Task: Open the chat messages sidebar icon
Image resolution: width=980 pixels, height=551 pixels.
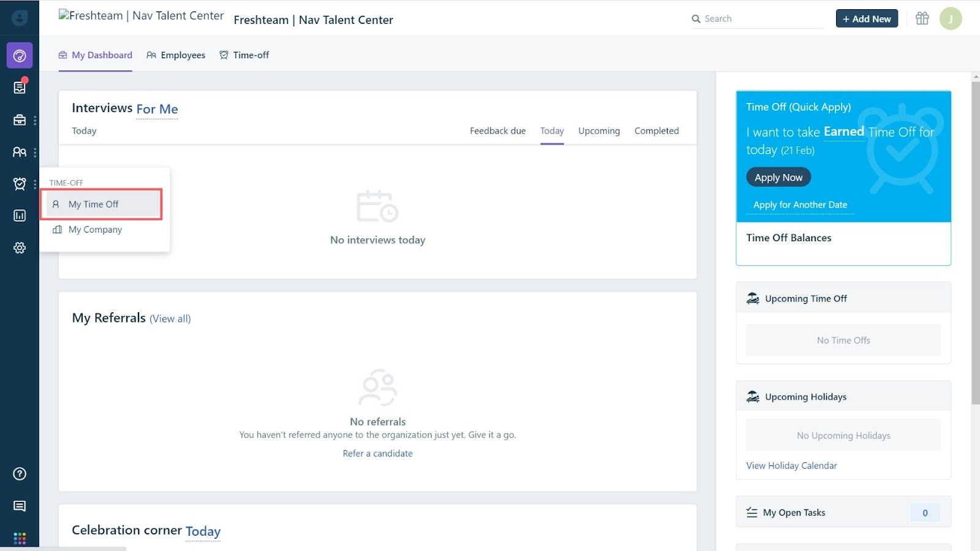Action: point(20,506)
